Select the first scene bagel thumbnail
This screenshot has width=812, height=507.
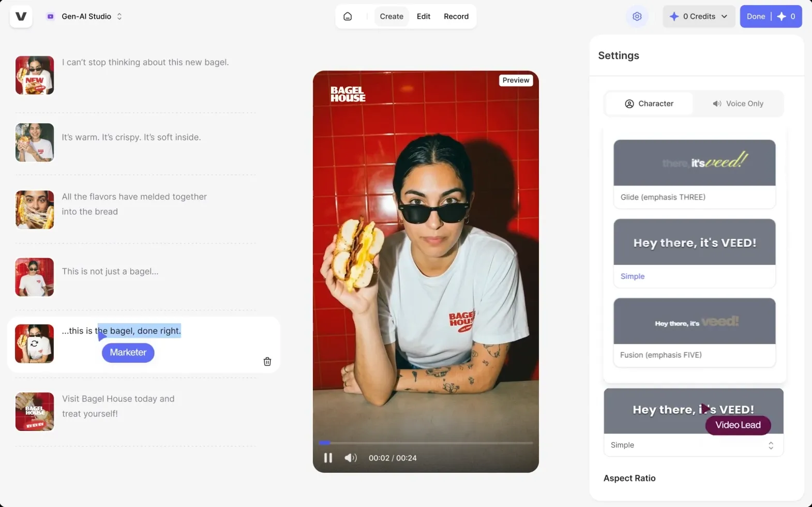[x=35, y=75]
